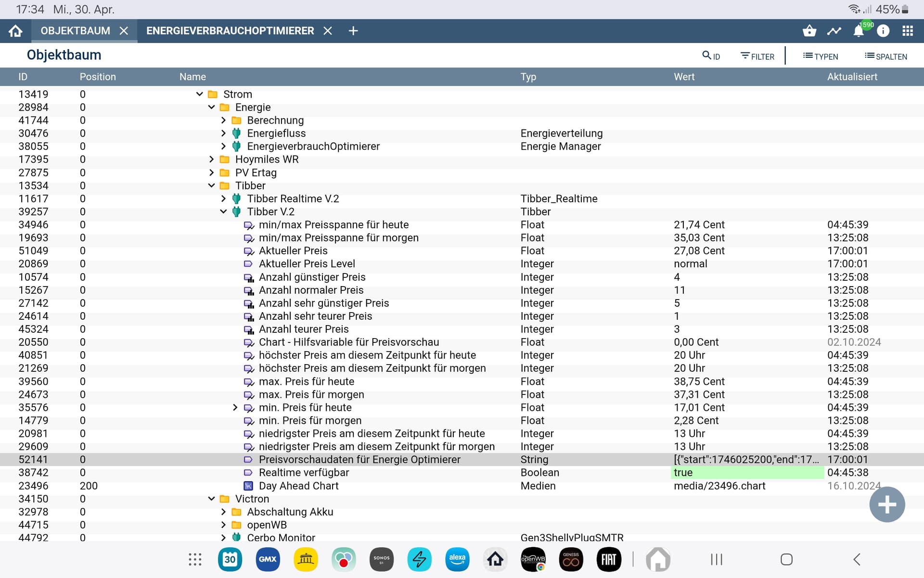
Task: Click Tibber Realtime V.2 plug icon
Action: click(236, 198)
